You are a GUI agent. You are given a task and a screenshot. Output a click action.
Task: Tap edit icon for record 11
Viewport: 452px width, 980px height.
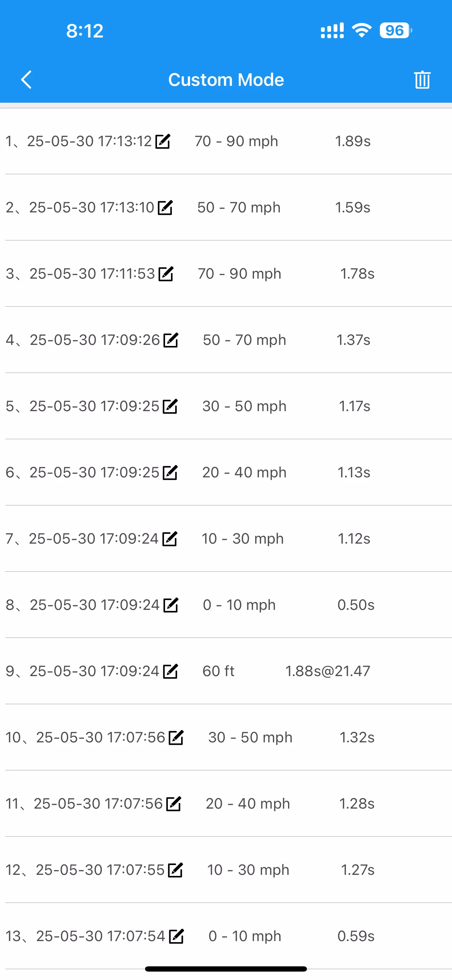tap(174, 803)
